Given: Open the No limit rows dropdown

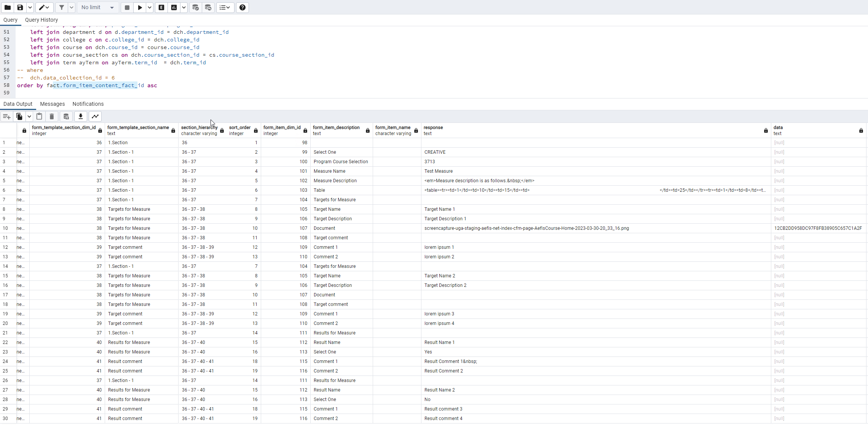Looking at the screenshot, I should 97,7.
